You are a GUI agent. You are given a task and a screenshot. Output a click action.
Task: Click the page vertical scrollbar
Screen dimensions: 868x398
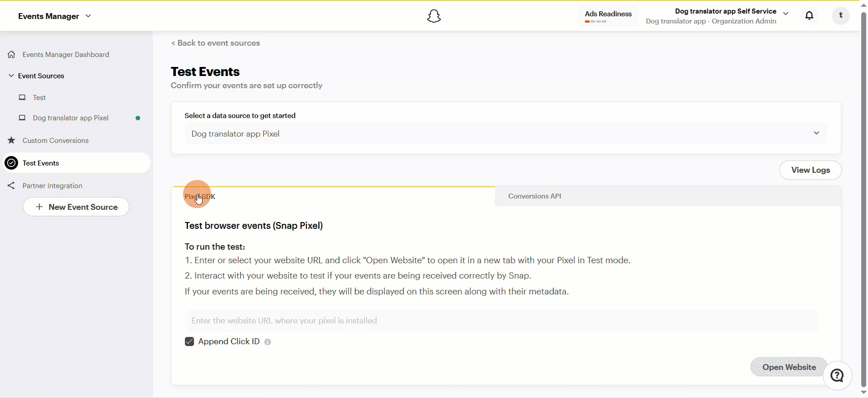tap(863, 199)
